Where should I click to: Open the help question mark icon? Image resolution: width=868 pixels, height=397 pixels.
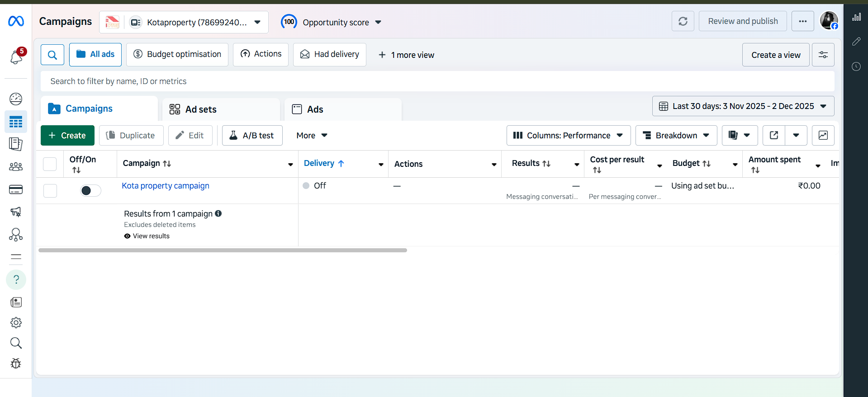(16, 279)
